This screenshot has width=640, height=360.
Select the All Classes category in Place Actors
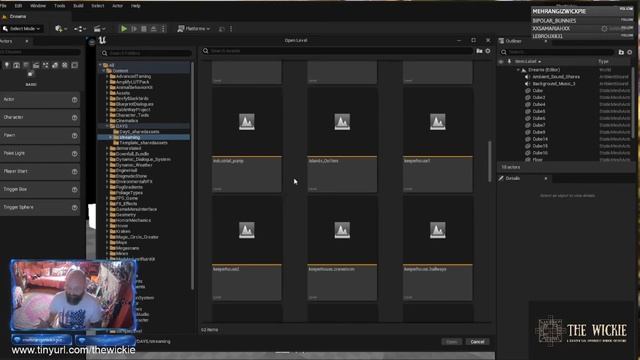(x=74, y=65)
